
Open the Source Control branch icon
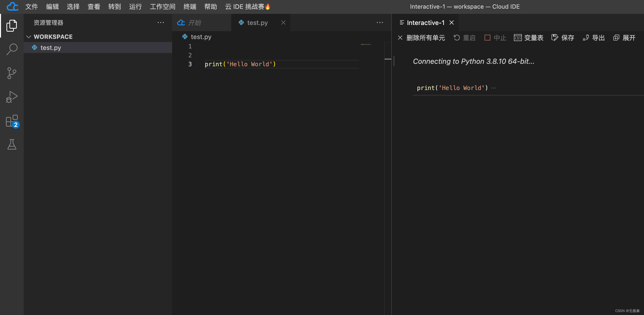pos(12,73)
